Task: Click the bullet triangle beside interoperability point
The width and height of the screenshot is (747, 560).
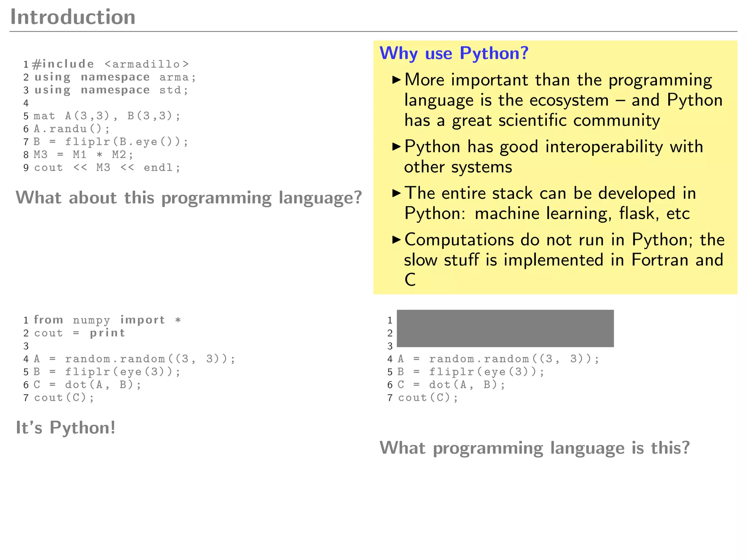Action: pos(396,147)
